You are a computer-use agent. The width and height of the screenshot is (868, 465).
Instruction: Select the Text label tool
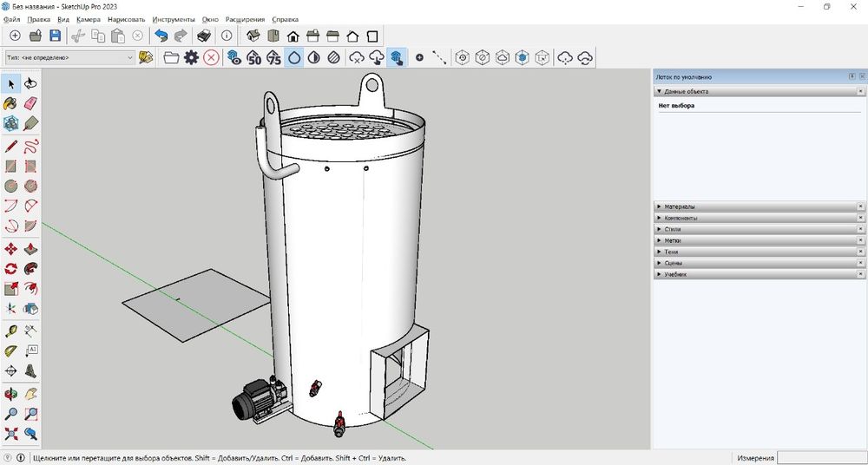pos(31,351)
